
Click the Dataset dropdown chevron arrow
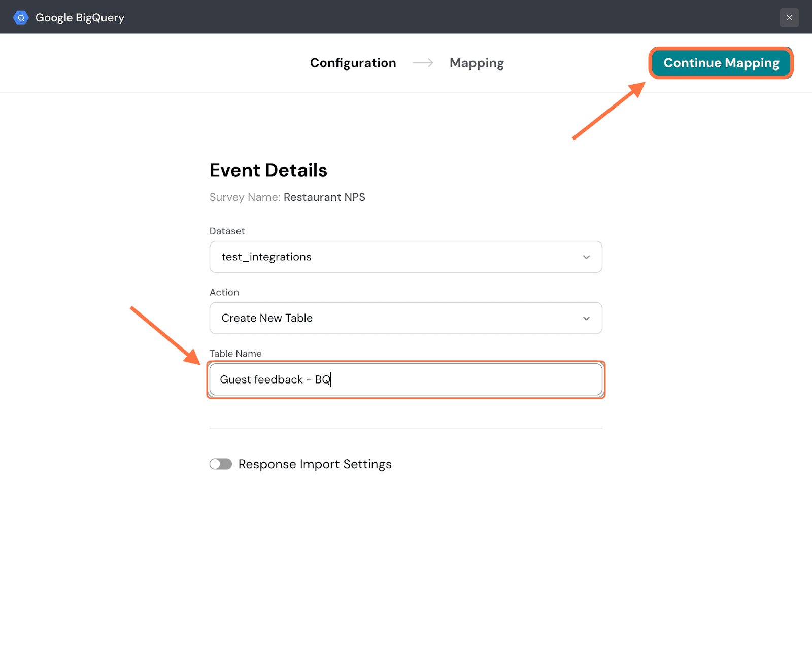click(x=586, y=257)
